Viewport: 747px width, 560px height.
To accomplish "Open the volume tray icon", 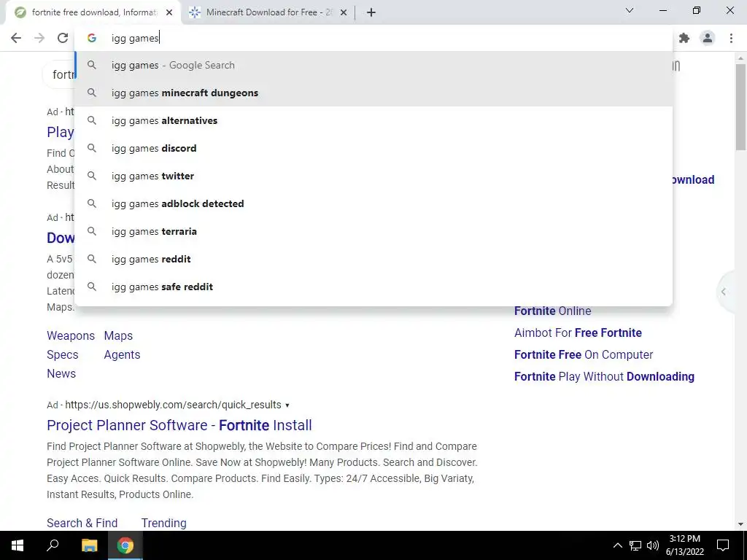I will 653,545.
